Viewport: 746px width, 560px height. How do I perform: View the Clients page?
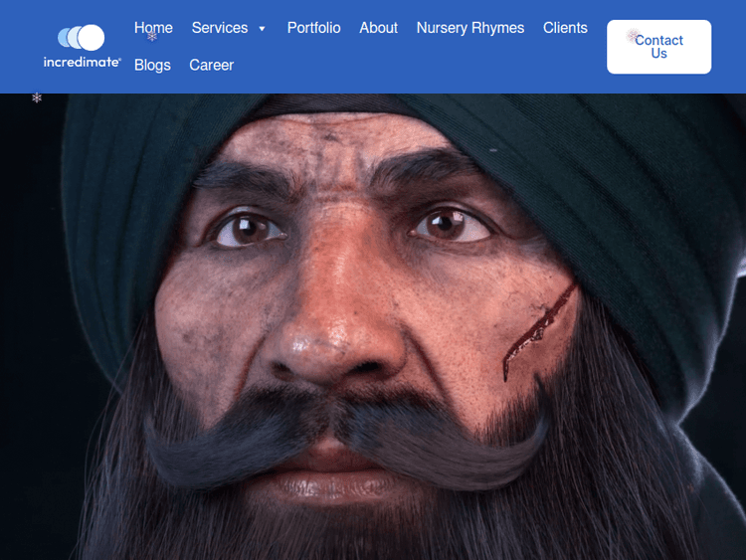click(565, 28)
